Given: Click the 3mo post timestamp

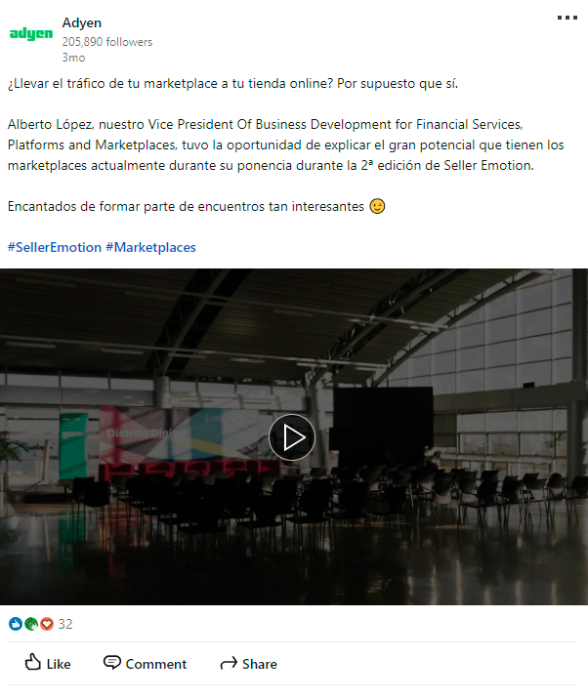Looking at the screenshot, I should point(73,58).
